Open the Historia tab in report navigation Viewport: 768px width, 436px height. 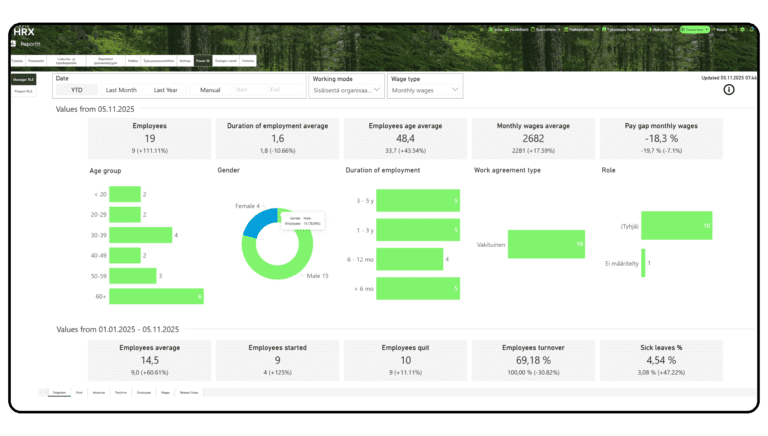pos(248,61)
